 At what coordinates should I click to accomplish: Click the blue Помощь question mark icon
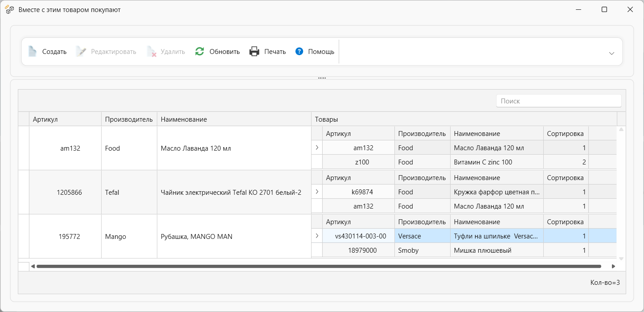[299, 52]
